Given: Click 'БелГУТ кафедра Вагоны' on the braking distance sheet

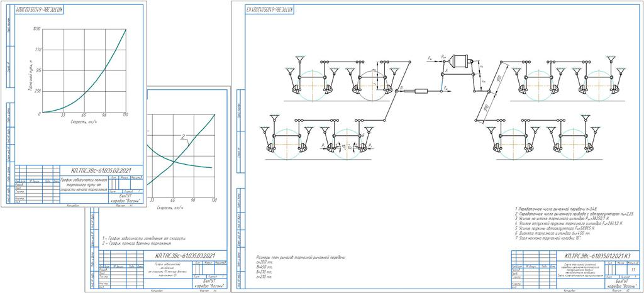Looking at the screenshot, I should pos(127,199).
